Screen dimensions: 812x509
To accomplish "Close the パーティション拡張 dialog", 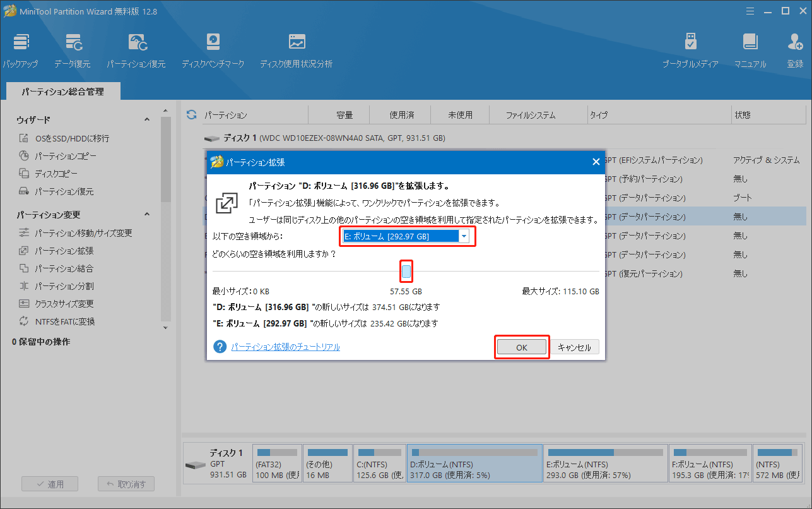I will 596,162.
